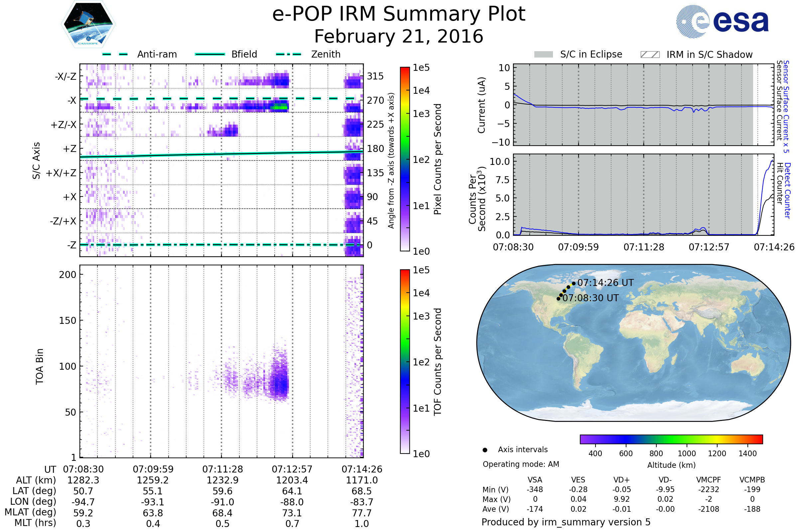Click the 07:08:30 UT map label
798x532 pixels.
click(x=591, y=298)
